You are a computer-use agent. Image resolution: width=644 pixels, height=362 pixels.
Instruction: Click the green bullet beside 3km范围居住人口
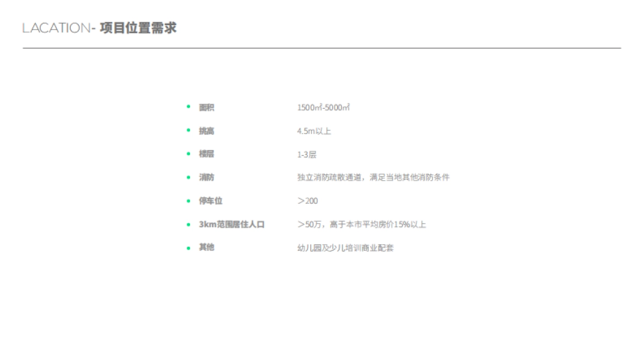point(188,224)
